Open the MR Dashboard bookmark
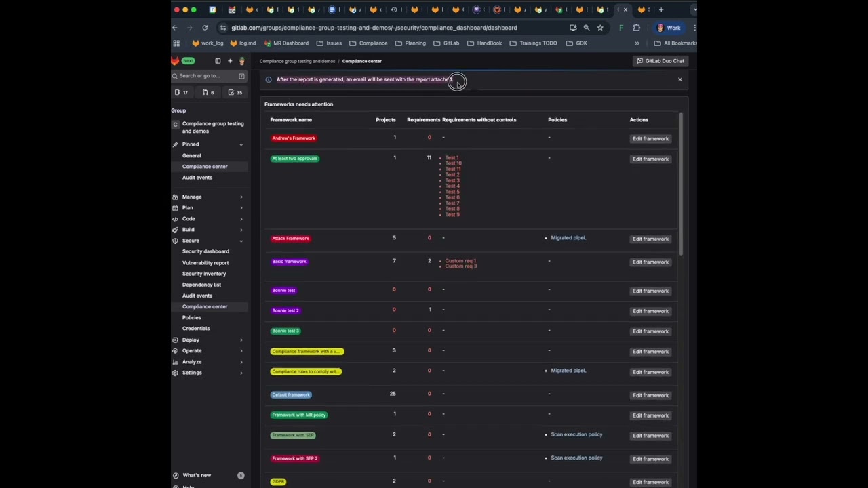Image resolution: width=868 pixels, height=488 pixels. click(286, 43)
